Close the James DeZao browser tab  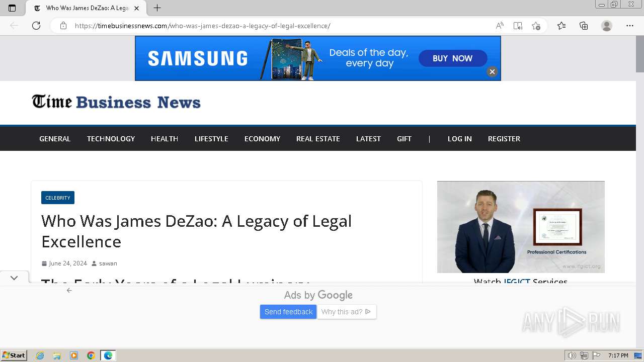(x=136, y=8)
